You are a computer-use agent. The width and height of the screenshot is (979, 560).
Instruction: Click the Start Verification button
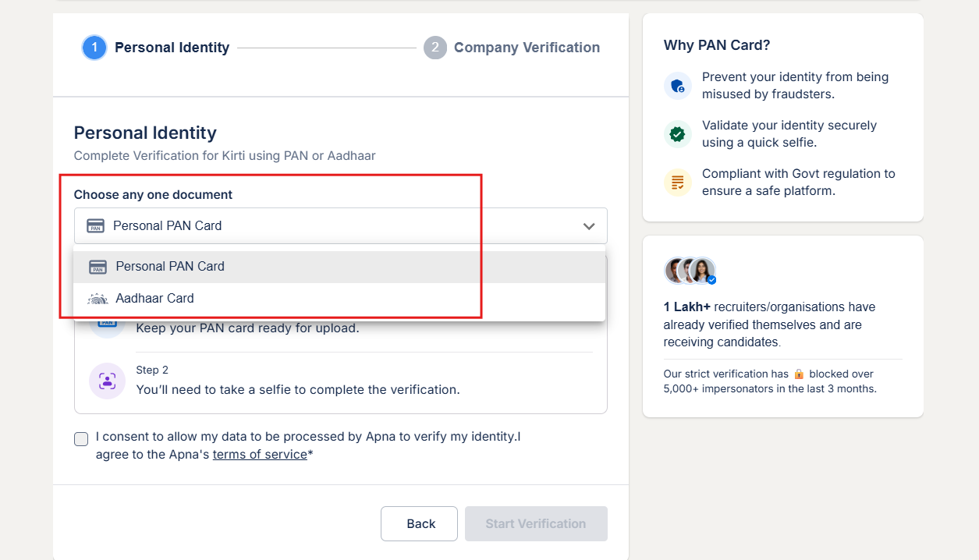(x=536, y=523)
